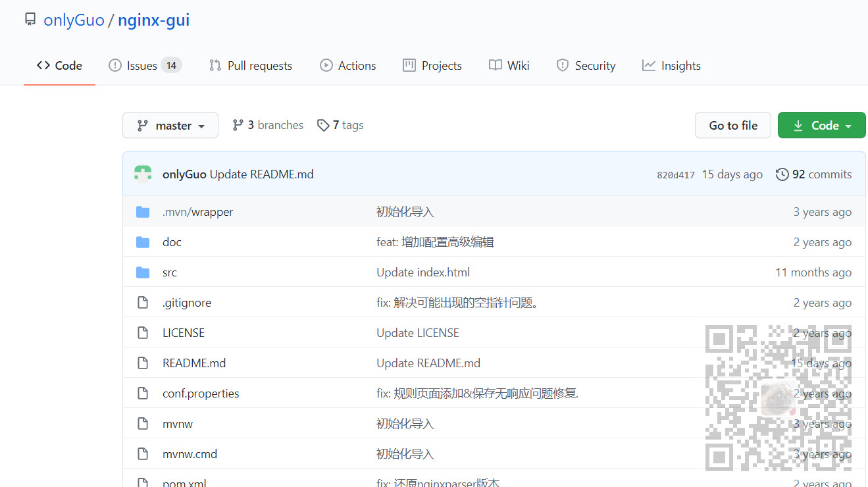This screenshot has width=868, height=487.
Task: Open the Wiki tab
Action: (x=509, y=65)
